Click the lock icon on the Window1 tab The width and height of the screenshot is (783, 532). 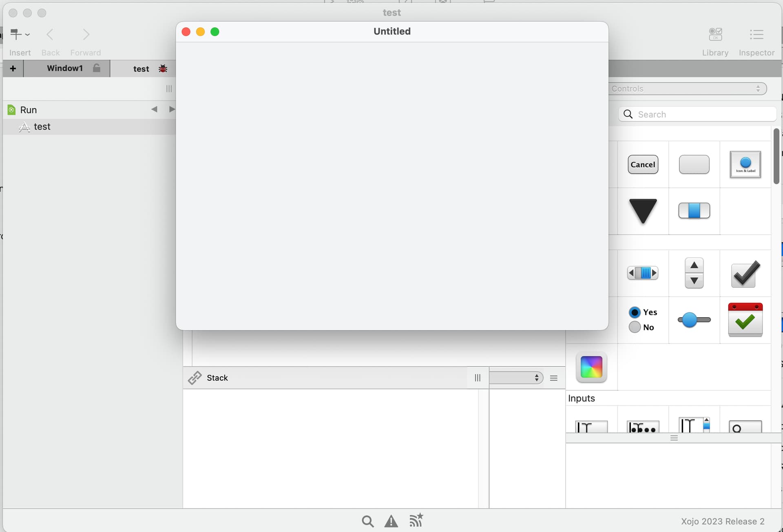pos(97,68)
